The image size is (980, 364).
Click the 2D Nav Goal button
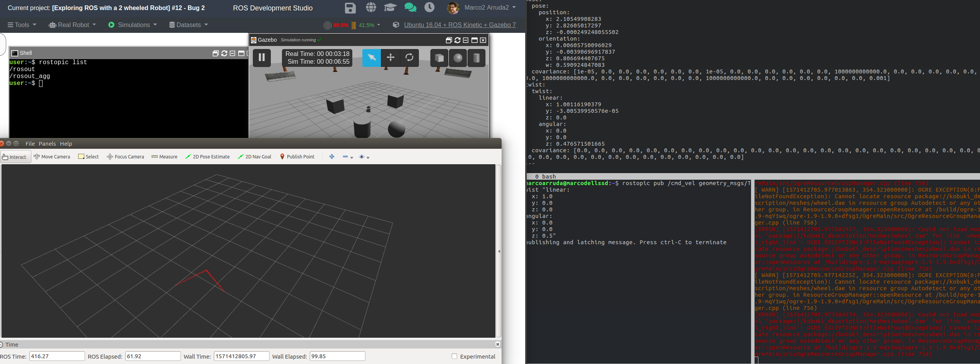[x=255, y=157]
